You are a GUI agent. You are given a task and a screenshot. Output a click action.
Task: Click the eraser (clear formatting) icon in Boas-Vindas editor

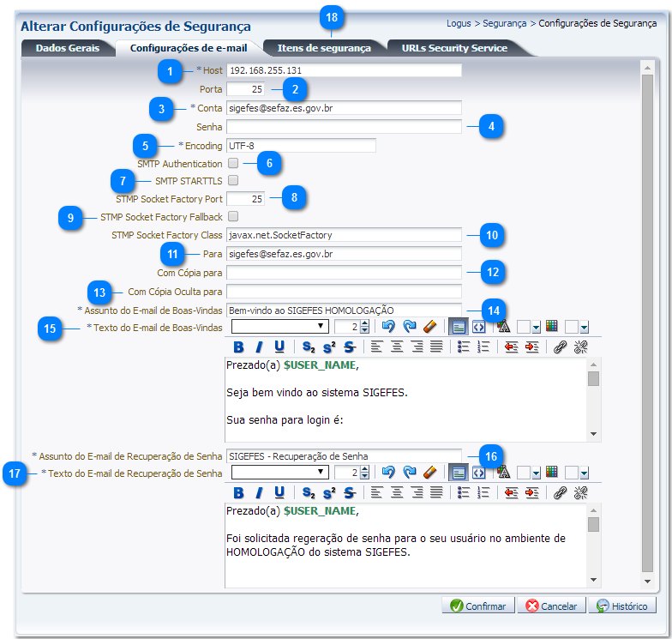point(430,327)
